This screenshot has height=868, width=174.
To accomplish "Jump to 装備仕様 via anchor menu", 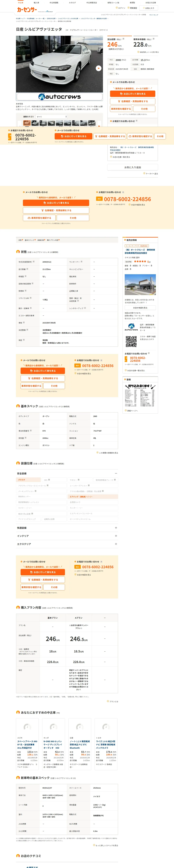I will point(41,240).
